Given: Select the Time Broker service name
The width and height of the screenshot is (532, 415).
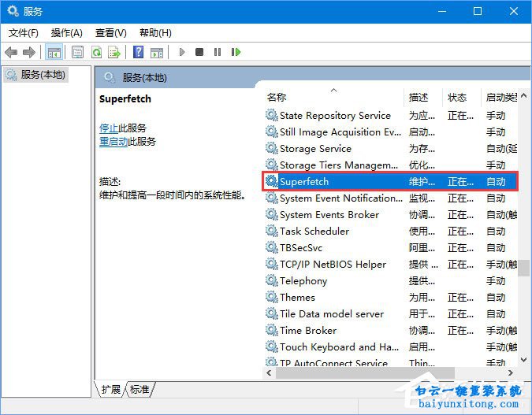Looking at the screenshot, I should 308,330.
